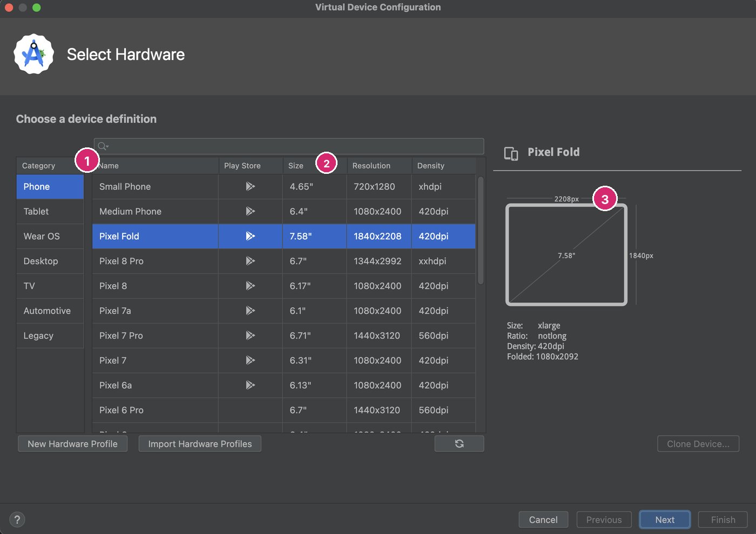The image size is (756, 534).
Task: Sort by the Density column header
Action: tap(444, 166)
